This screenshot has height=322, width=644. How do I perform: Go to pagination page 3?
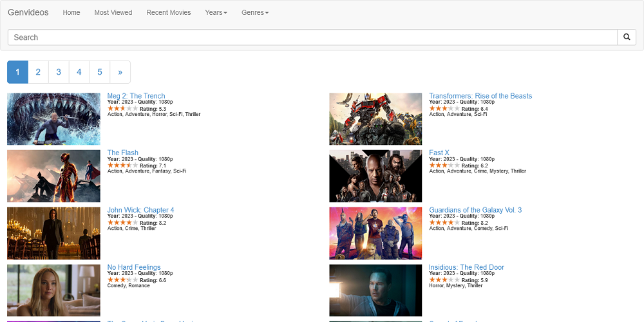(x=59, y=72)
